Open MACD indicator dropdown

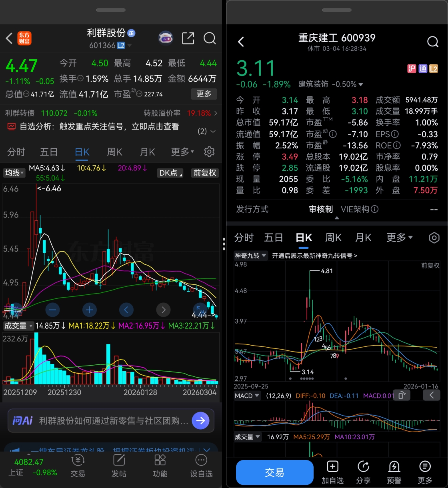coord(247,396)
